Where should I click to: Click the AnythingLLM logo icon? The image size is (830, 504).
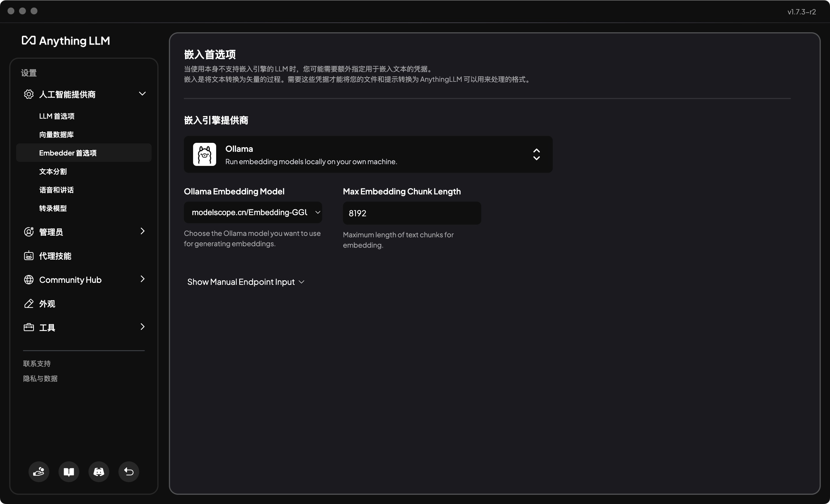pyautogui.click(x=29, y=40)
